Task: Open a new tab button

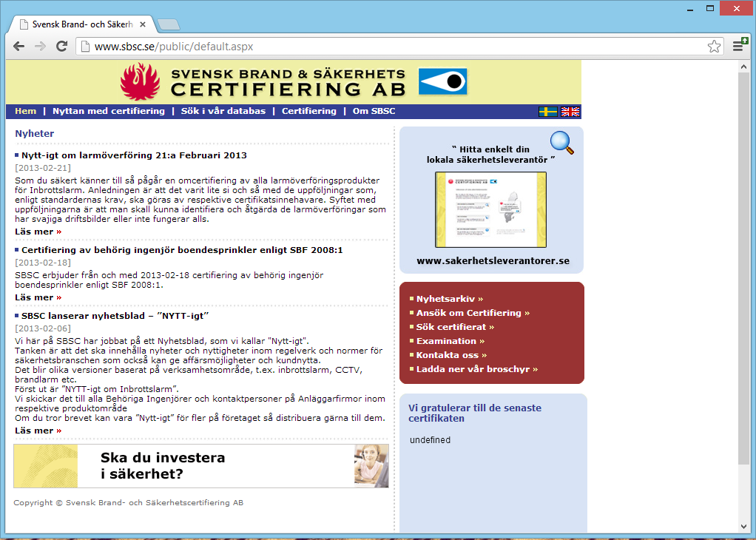Action: click(x=168, y=24)
